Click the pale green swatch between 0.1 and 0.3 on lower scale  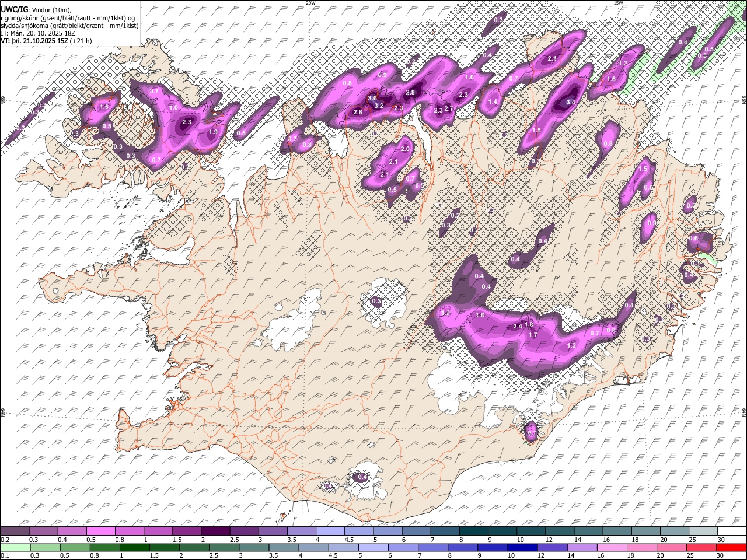(15, 548)
